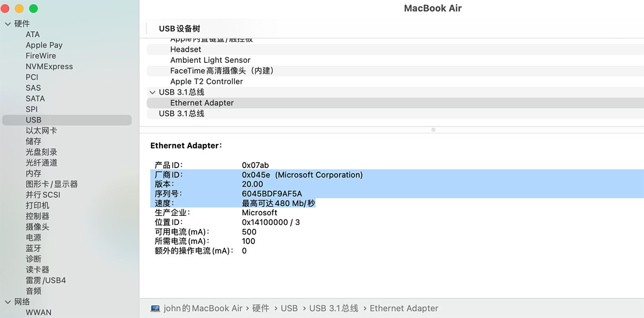Select Apple T2 Controller in the device tree
Viewport: 644px width, 318px height.
(x=206, y=82)
